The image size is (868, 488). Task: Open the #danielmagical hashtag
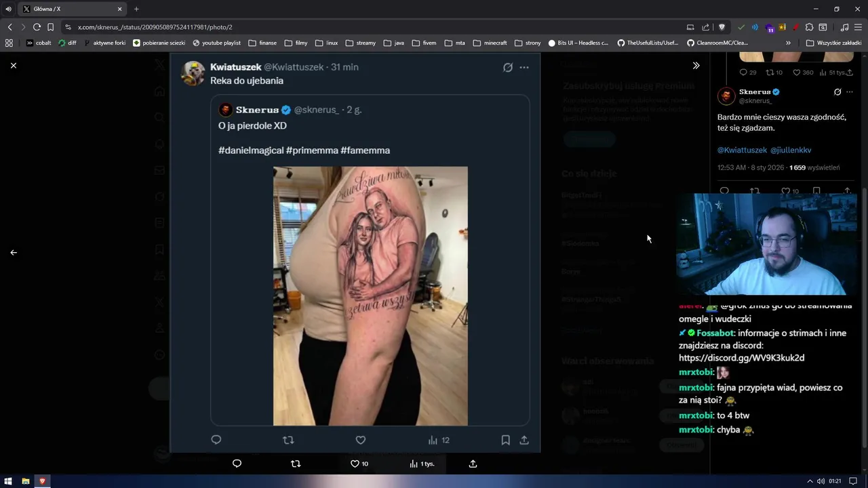click(251, 150)
